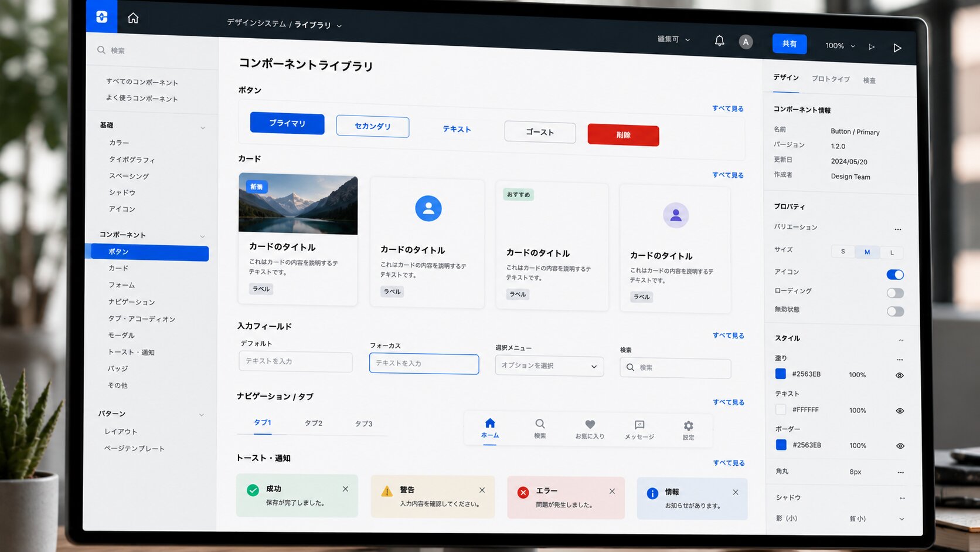
Task: Click the small outlined play icon
Action: pos(872,47)
